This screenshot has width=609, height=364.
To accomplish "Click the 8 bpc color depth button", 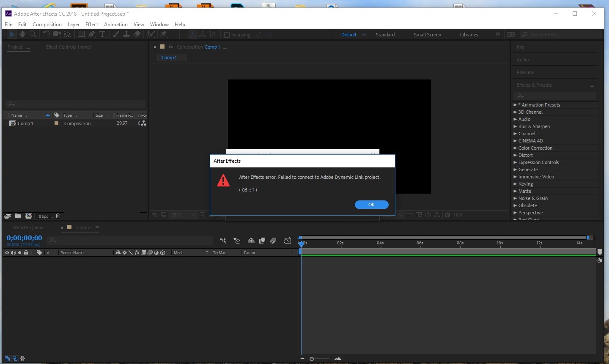I will coord(44,216).
